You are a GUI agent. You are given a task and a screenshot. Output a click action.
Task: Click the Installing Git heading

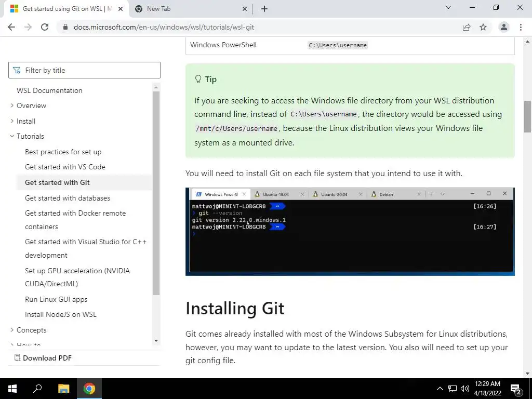pos(235,309)
